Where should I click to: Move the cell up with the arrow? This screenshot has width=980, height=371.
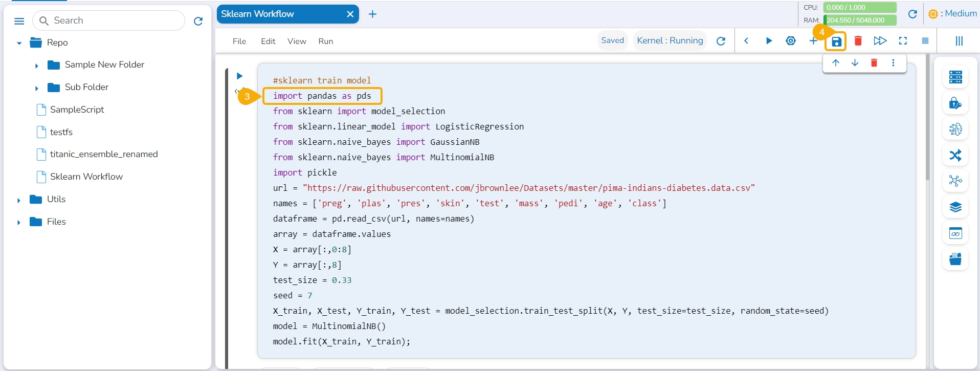(x=836, y=63)
